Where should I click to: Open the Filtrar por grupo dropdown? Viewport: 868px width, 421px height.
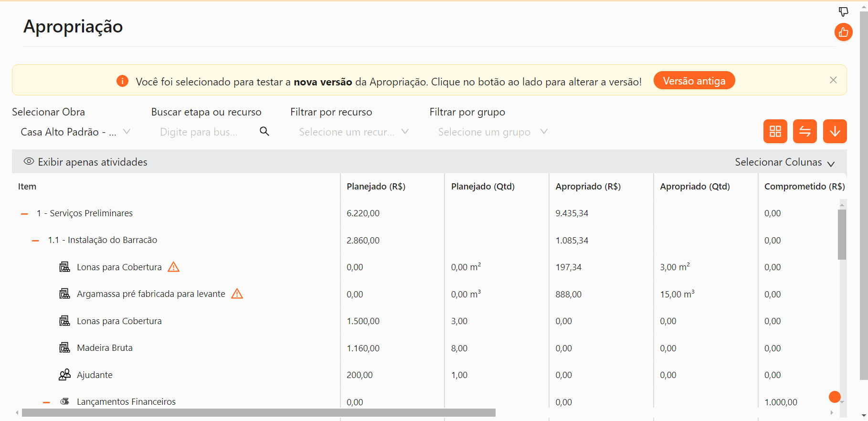point(492,132)
